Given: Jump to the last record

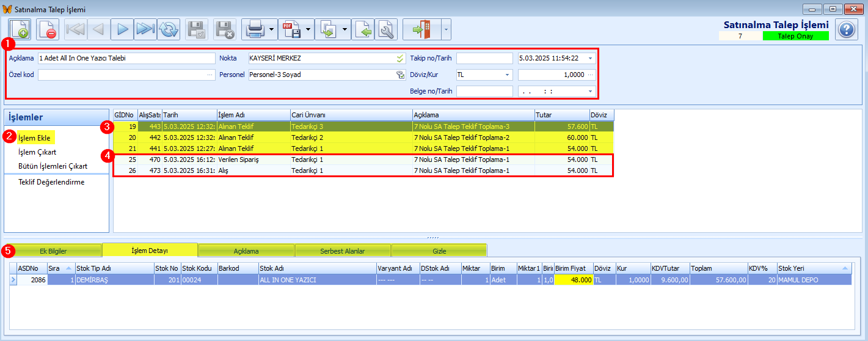Looking at the screenshot, I should (x=145, y=29).
